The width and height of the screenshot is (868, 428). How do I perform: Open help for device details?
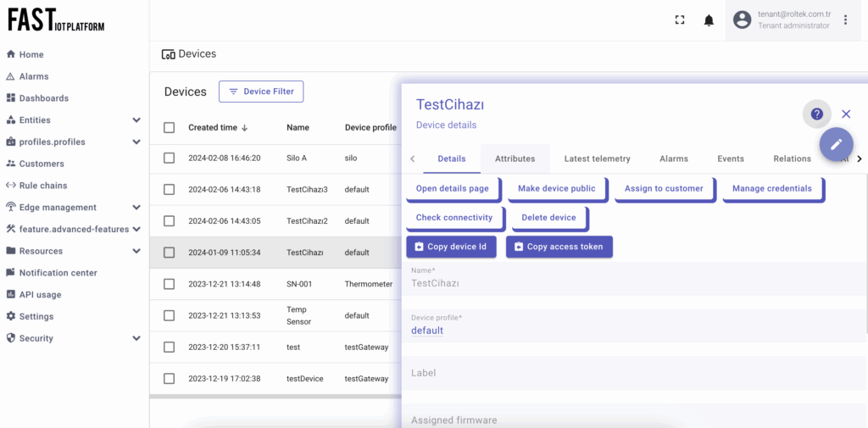(x=816, y=114)
